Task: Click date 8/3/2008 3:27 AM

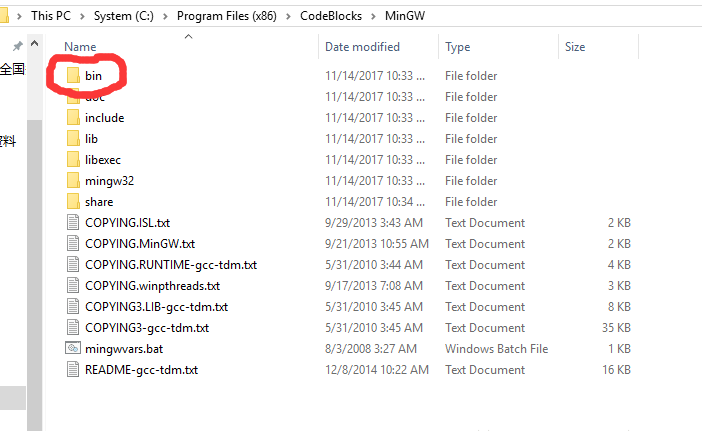Action: (371, 349)
